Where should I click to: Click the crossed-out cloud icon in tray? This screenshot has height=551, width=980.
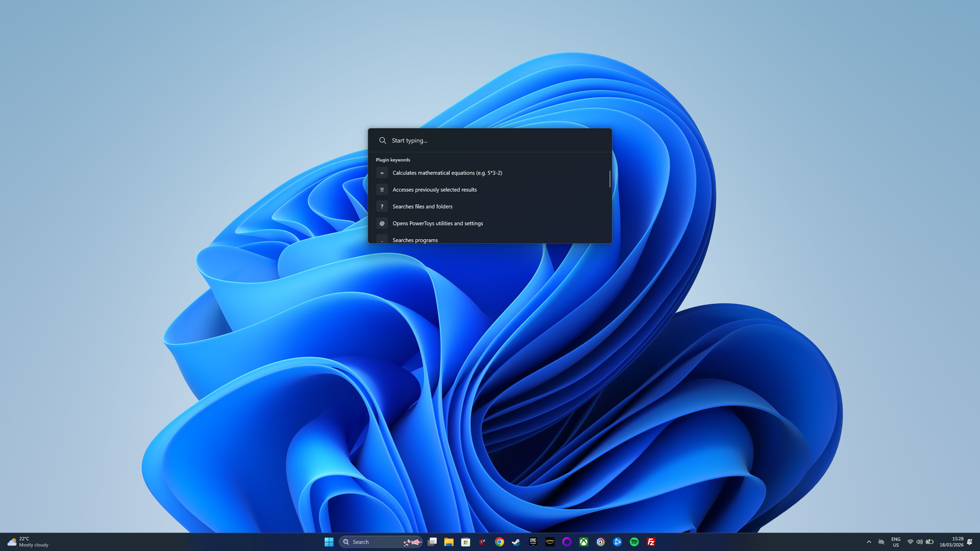tap(881, 541)
